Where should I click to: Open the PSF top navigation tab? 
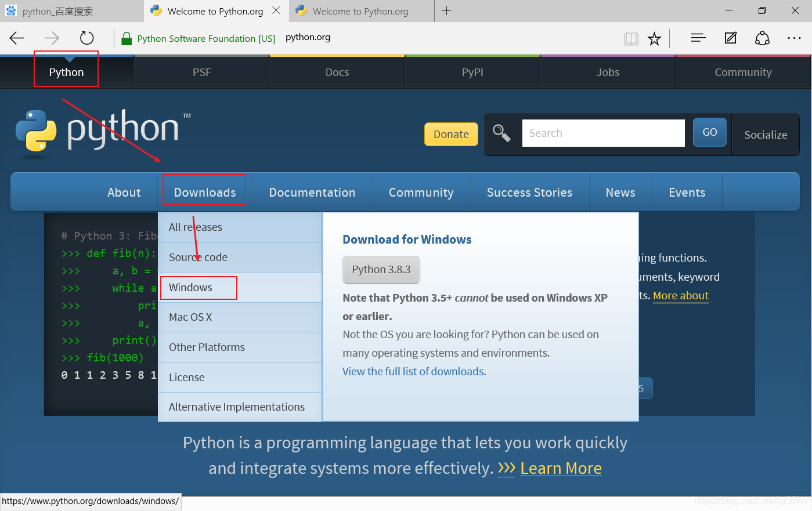pyautogui.click(x=202, y=72)
